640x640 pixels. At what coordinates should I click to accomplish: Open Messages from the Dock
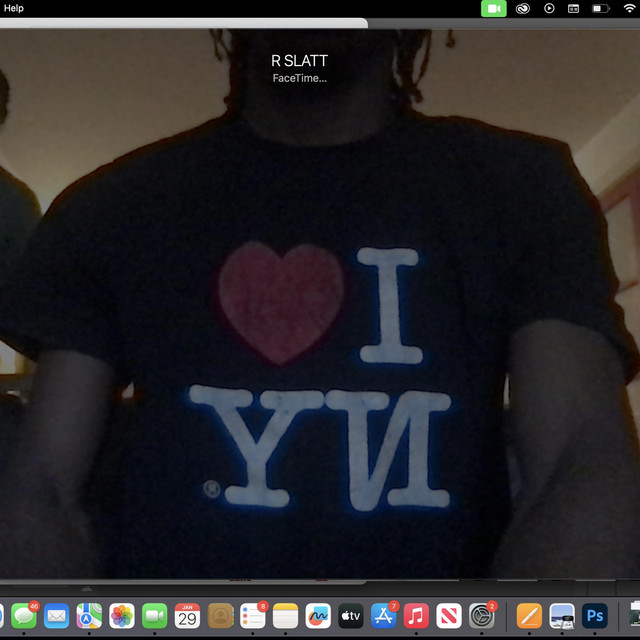[x=24, y=616]
